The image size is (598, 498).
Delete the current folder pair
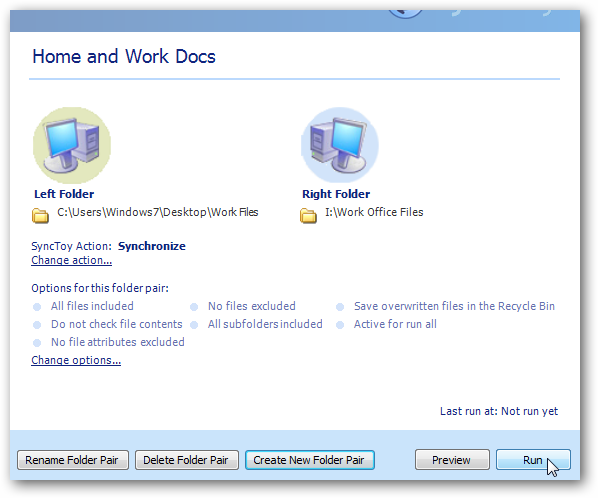click(x=186, y=460)
